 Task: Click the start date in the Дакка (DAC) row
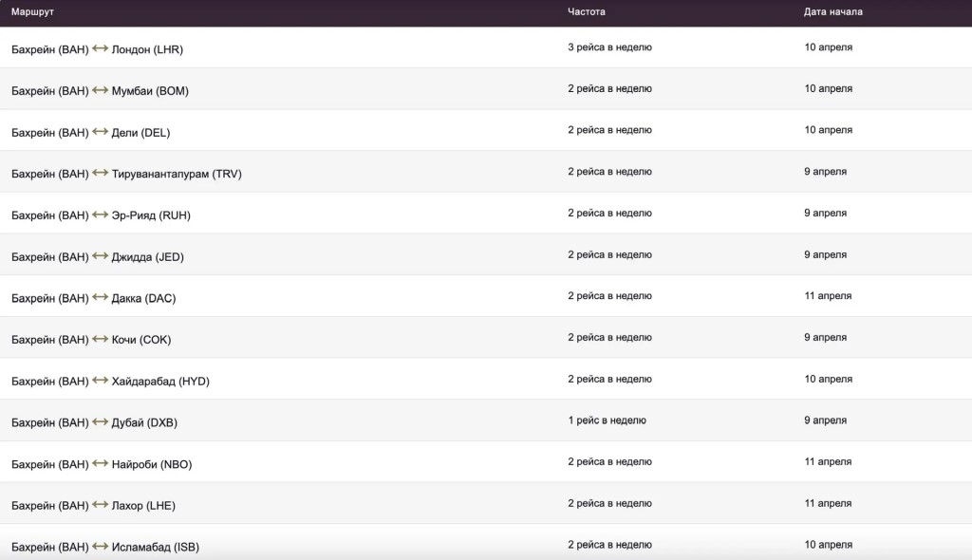[x=829, y=296]
